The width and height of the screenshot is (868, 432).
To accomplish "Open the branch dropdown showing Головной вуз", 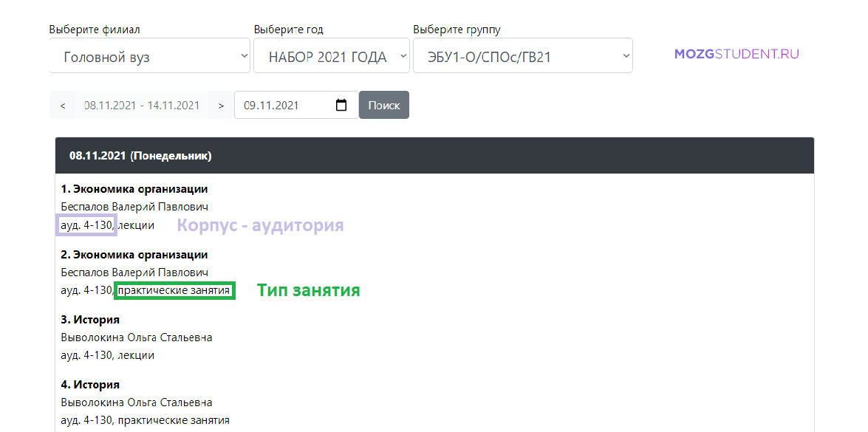I will 149,55.
